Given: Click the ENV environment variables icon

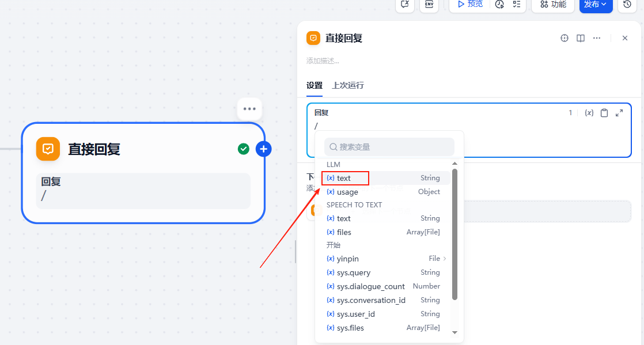Looking at the screenshot, I should [429, 4].
